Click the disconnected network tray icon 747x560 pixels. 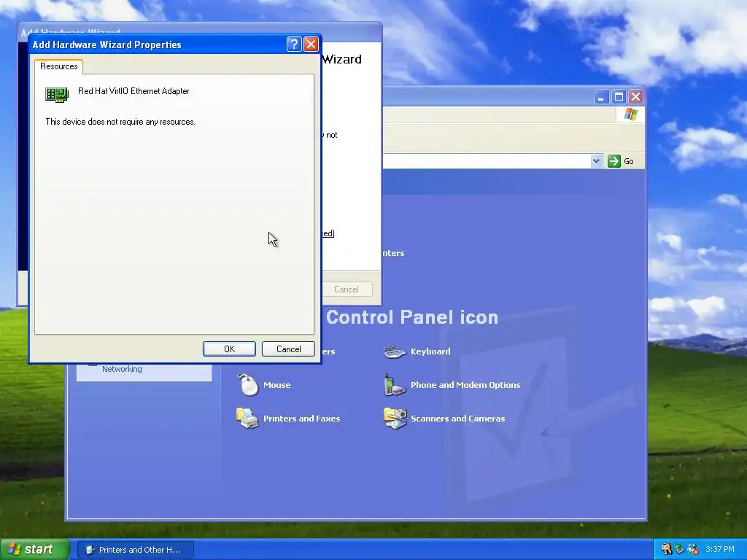693,550
